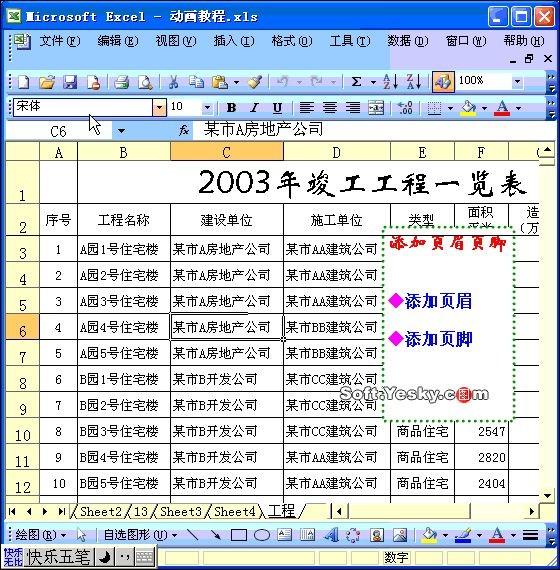This screenshot has width=560, height=570.
Task: Sort ascending with the A-Z icon
Action: point(391,82)
